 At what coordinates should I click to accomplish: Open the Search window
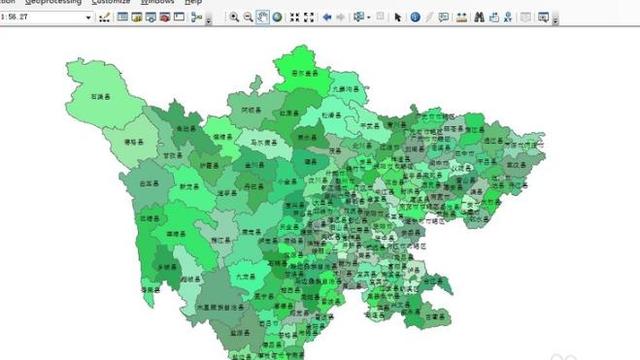pyautogui.click(x=151, y=17)
